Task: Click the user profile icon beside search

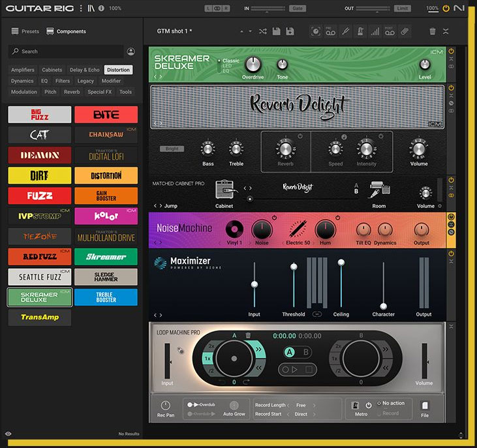Action: pyautogui.click(x=131, y=52)
